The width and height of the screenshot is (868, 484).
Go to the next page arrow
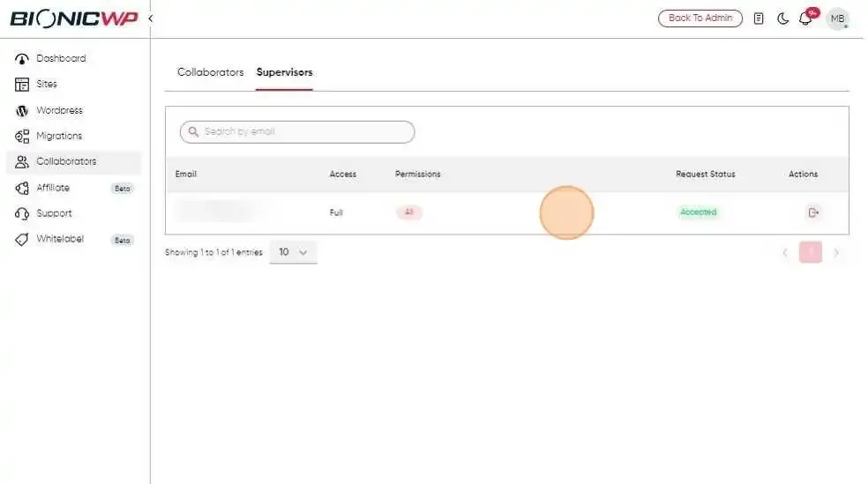click(x=836, y=253)
